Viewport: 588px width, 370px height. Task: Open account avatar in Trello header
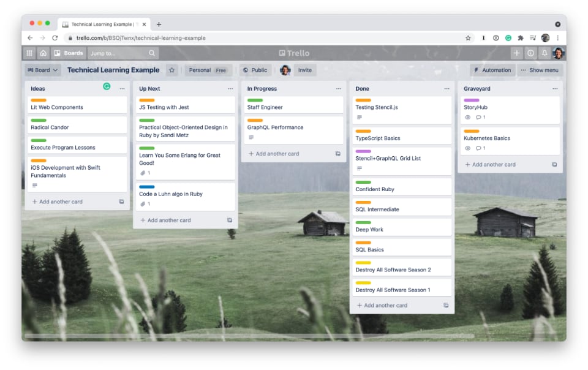pos(558,53)
